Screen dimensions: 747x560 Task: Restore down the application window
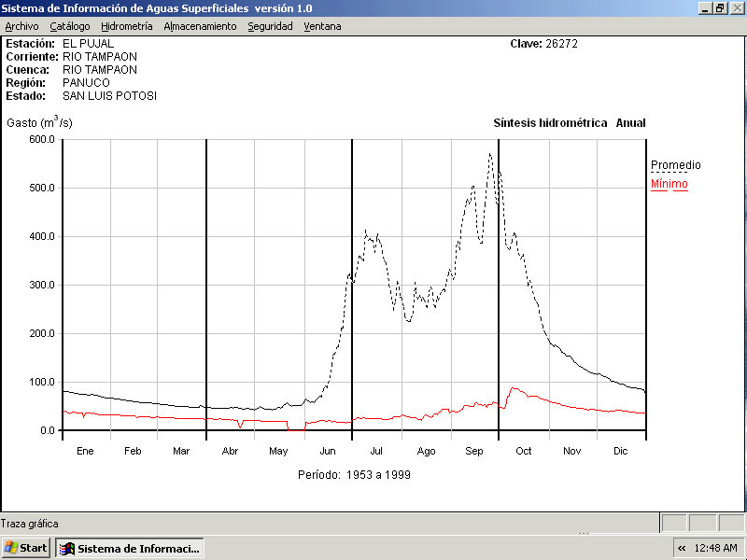720,7
